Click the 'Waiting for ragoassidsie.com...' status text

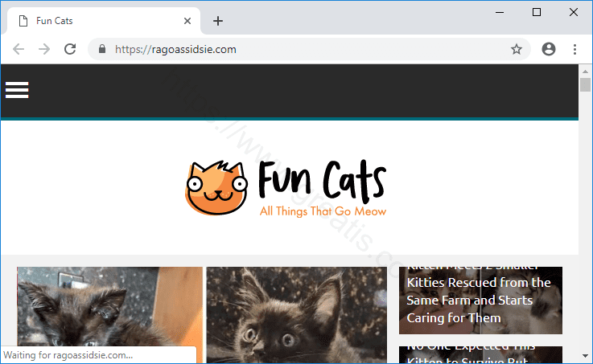tap(68, 355)
